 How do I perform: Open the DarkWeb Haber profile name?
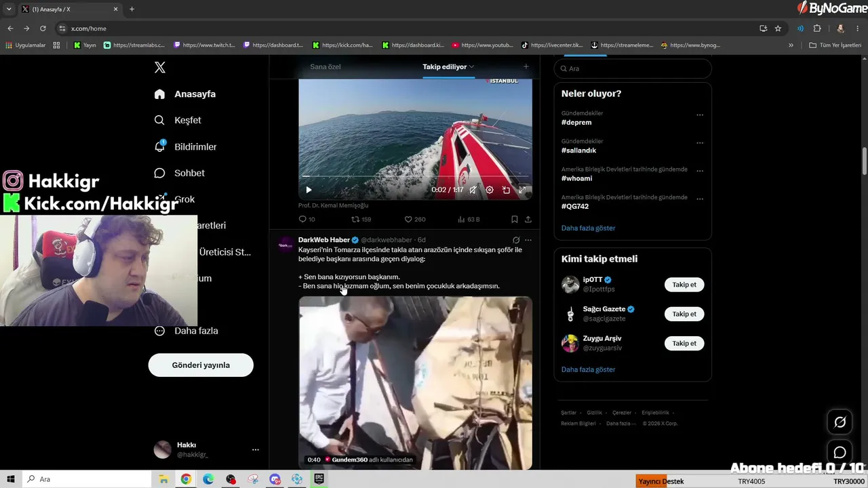[x=324, y=240]
